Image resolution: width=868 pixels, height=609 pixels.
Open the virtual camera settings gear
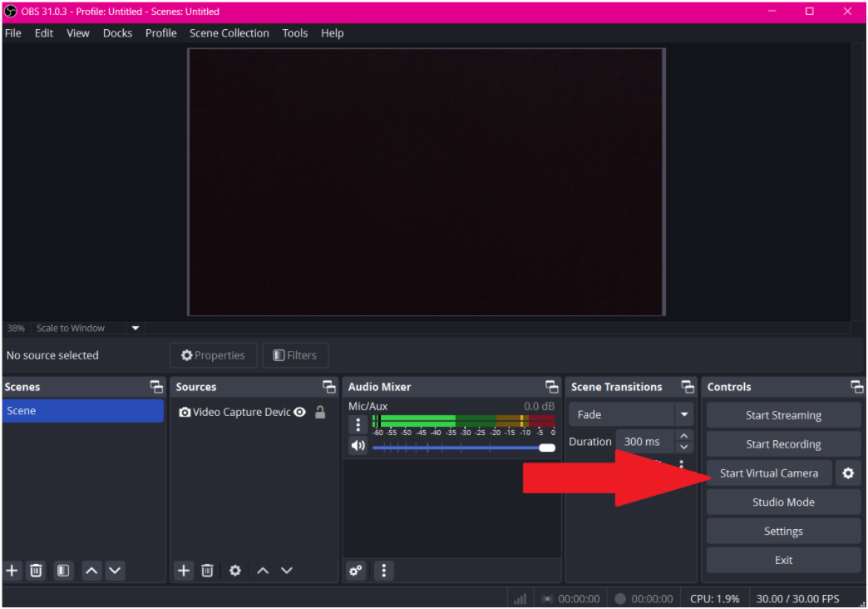point(848,473)
